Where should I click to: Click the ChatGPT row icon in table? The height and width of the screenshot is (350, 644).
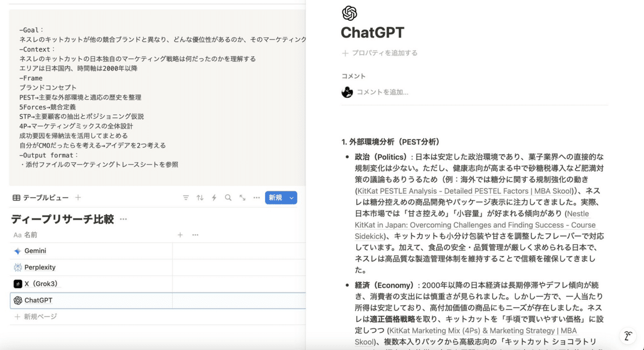18,300
